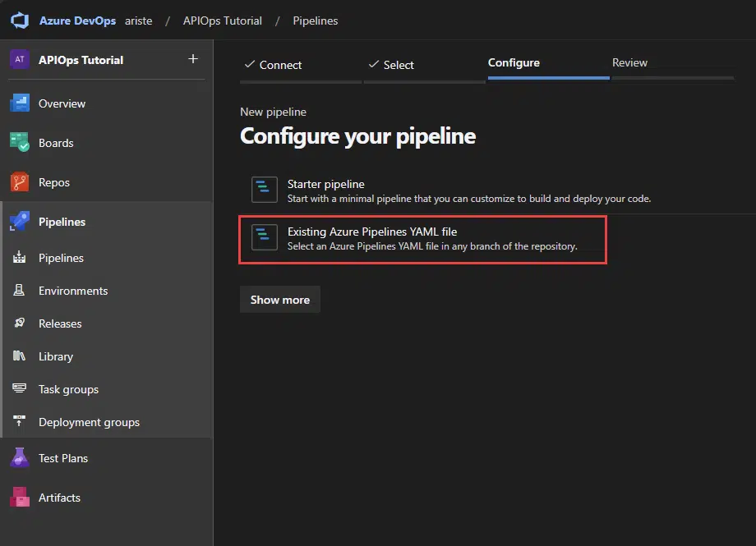Image resolution: width=756 pixels, height=546 pixels.
Task: Select Boards in the sidebar
Action: (x=56, y=143)
